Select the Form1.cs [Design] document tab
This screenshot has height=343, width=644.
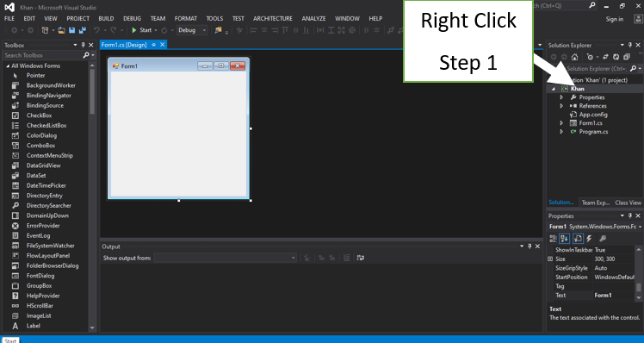[124, 45]
